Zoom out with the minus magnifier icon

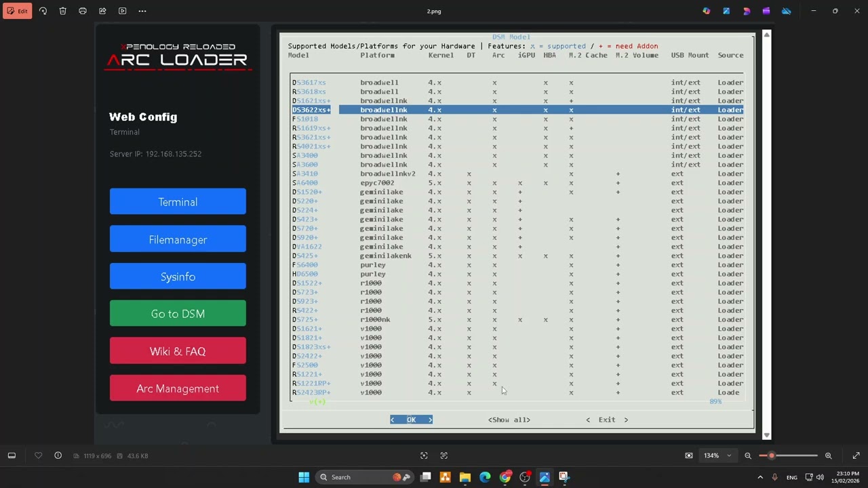point(748,455)
